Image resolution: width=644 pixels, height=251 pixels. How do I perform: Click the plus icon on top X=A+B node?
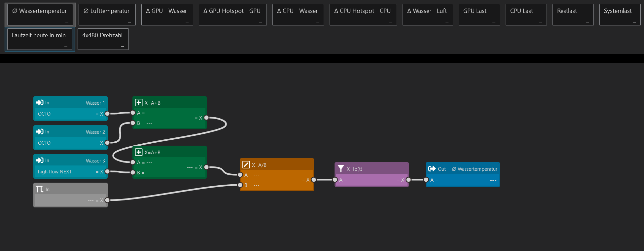click(x=139, y=103)
